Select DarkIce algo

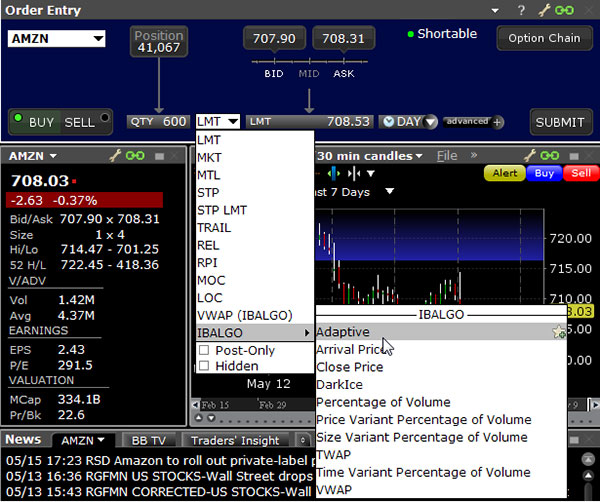(441, 385)
